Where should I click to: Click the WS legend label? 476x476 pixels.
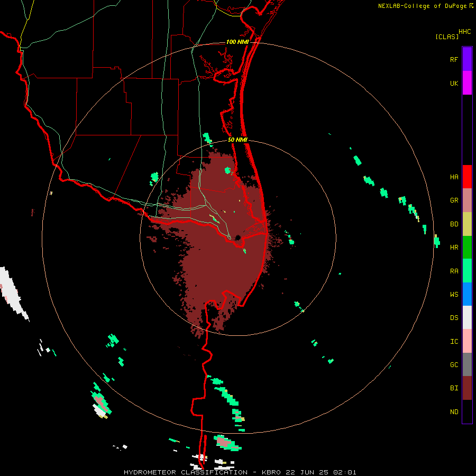(x=454, y=294)
